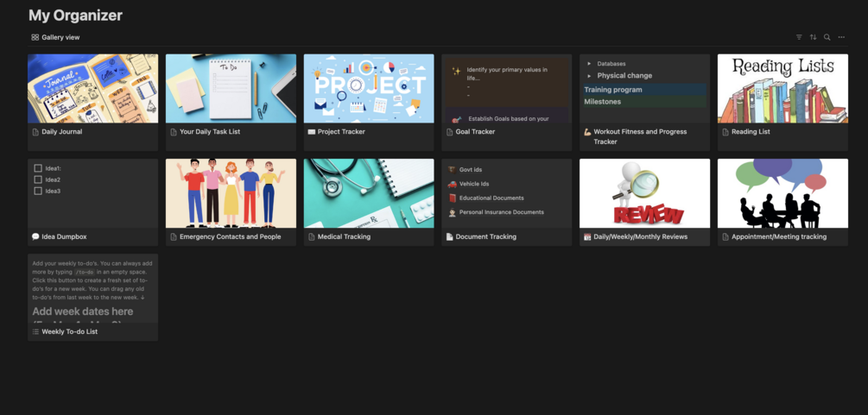Open the three-dot more options menu
This screenshot has width=868, height=415.
point(841,37)
